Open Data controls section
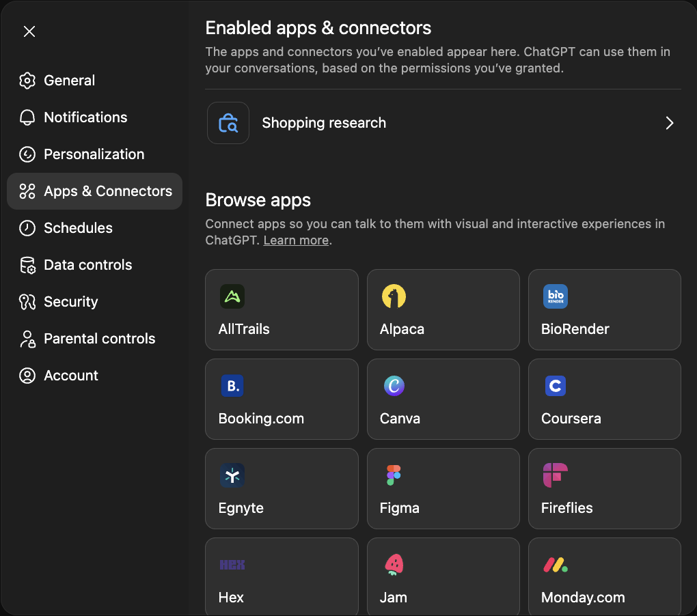Viewport: 697px width, 616px height. (x=87, y=265)
